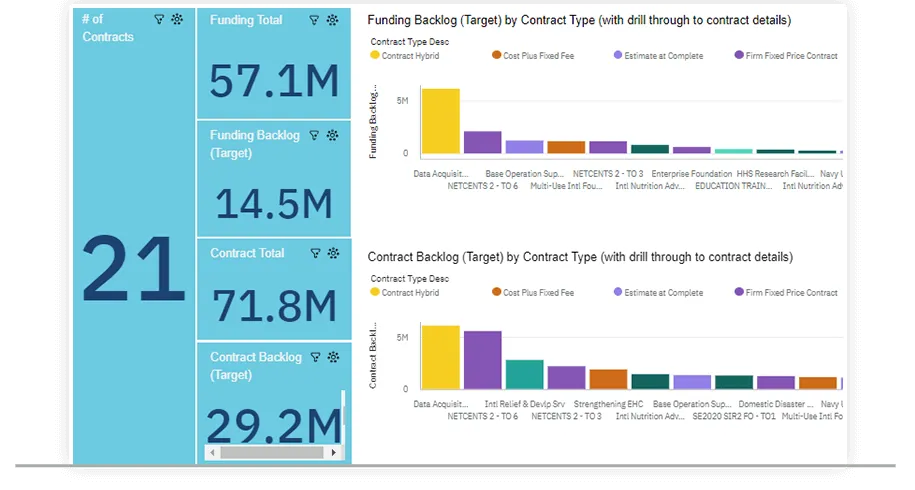
Task: Click left arrow of Contract Backlog tile scrollbar
Action: (x=212, y=453)
